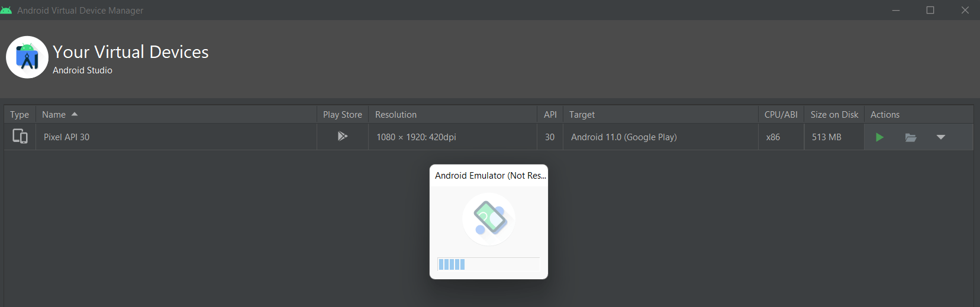The height and width of the screenshot is (307, 980).
Task: Close the Android Virtual Device Manager window
Action: point(965,10)
